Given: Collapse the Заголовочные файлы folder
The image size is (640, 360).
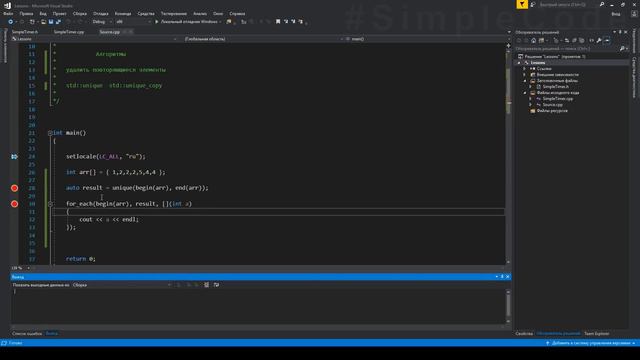Looking at the screenshot, I should pyautogui.click(x=525, y=81).
